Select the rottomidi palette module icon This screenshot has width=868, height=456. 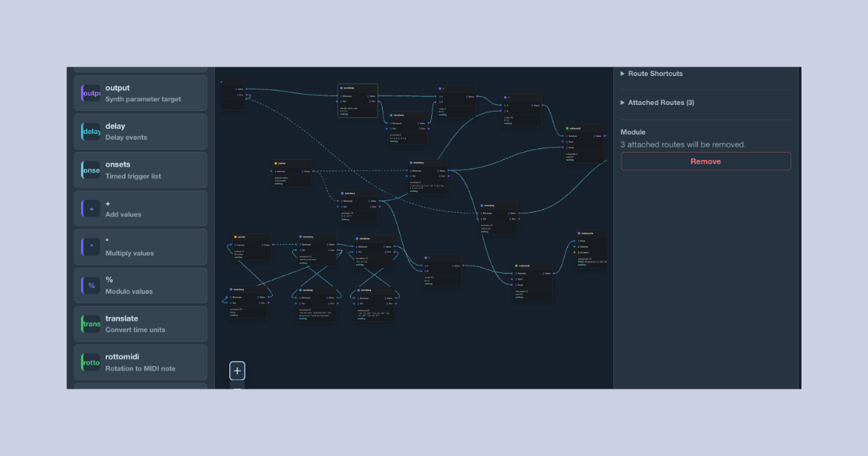(x=91, y=362)
